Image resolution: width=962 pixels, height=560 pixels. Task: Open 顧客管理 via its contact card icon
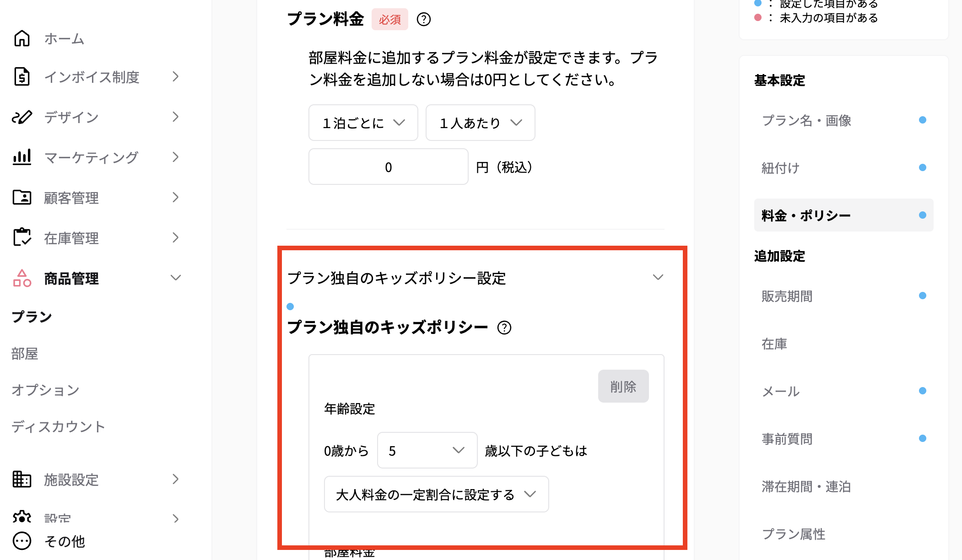[21, 198]
